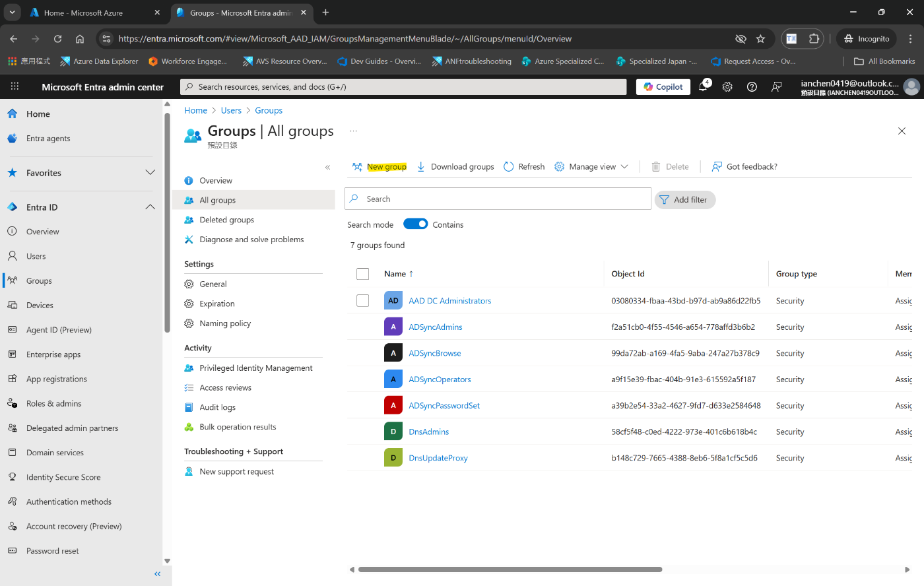
Task: Collapse the Entra ID section chevron
Action: 150,207
